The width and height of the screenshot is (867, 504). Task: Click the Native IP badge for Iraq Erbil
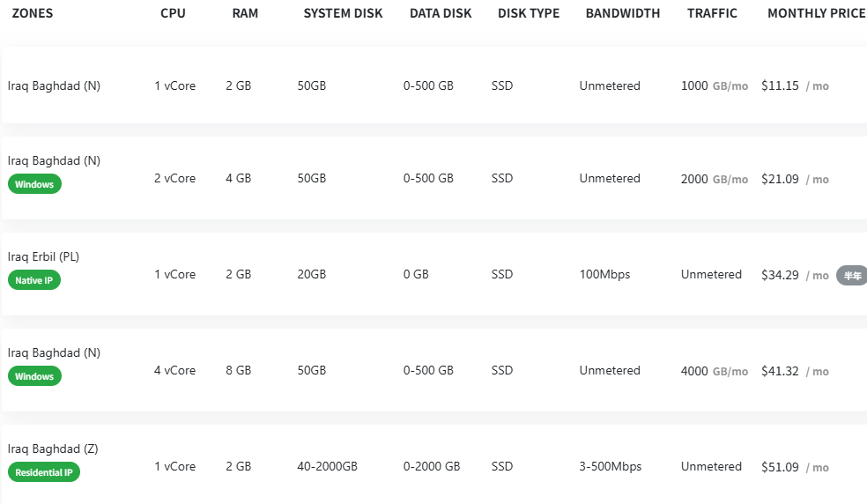(x=34, y=280)
